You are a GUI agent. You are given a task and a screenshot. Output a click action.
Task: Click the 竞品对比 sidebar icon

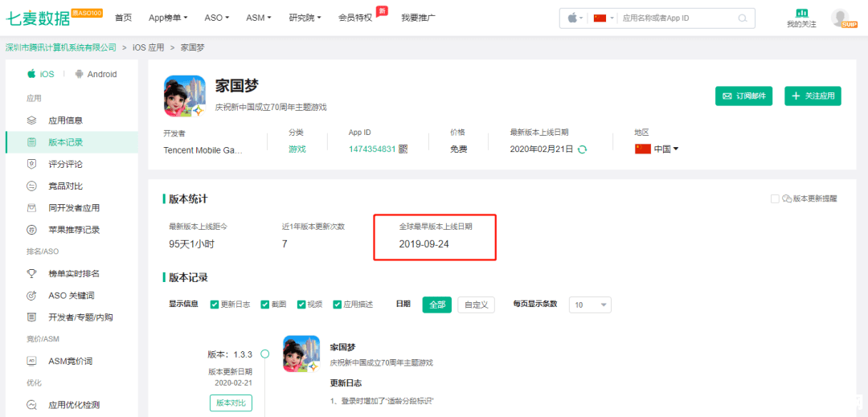[x=31, y=186]
